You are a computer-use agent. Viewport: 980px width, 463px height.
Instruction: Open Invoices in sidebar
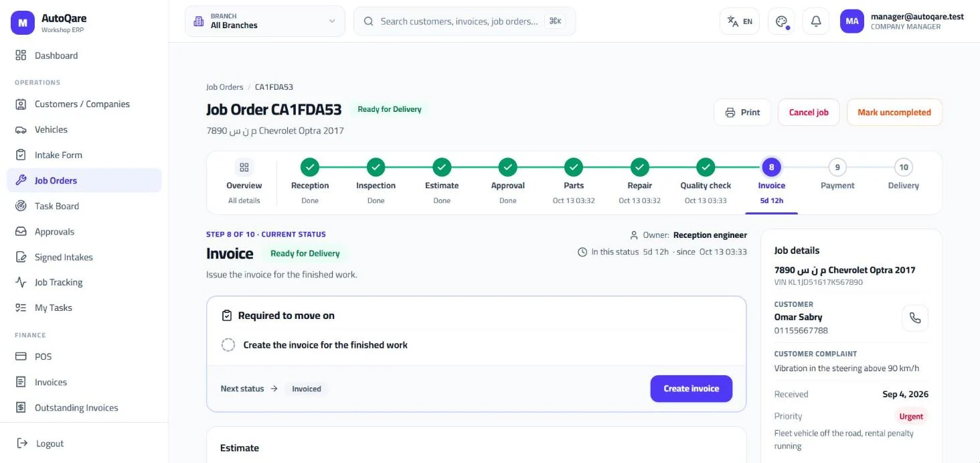click(84, 382)
